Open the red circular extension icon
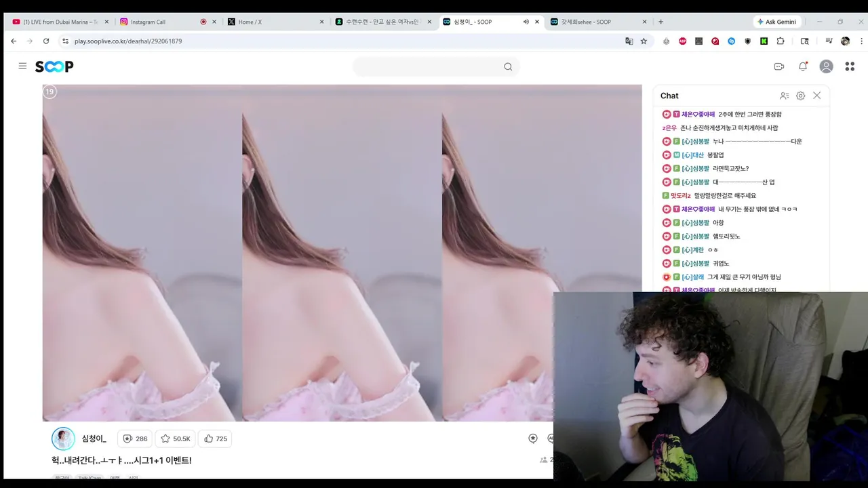 (715, 41)
